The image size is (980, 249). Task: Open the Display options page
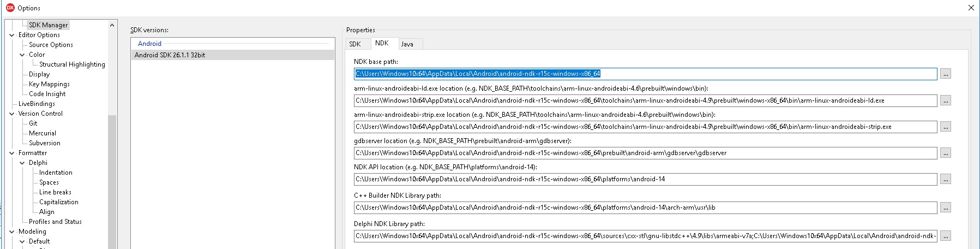point(39,74)
